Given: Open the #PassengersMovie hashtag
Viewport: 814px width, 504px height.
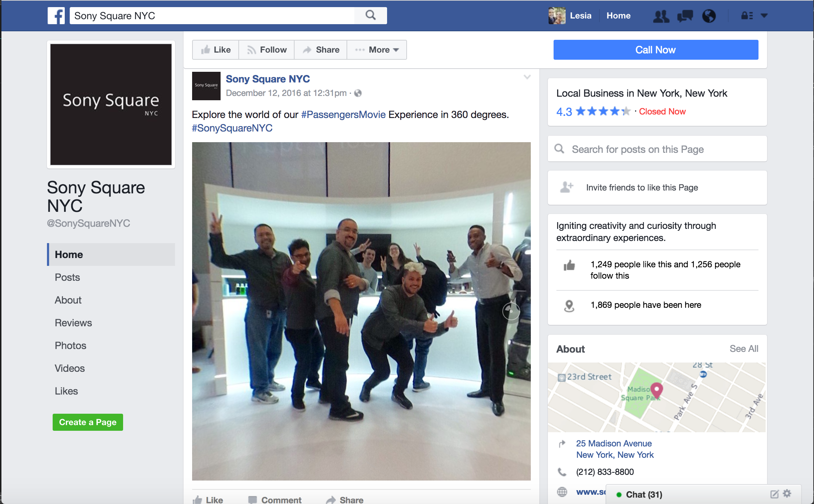Looking at the screenshot, I should click(343, 114).
